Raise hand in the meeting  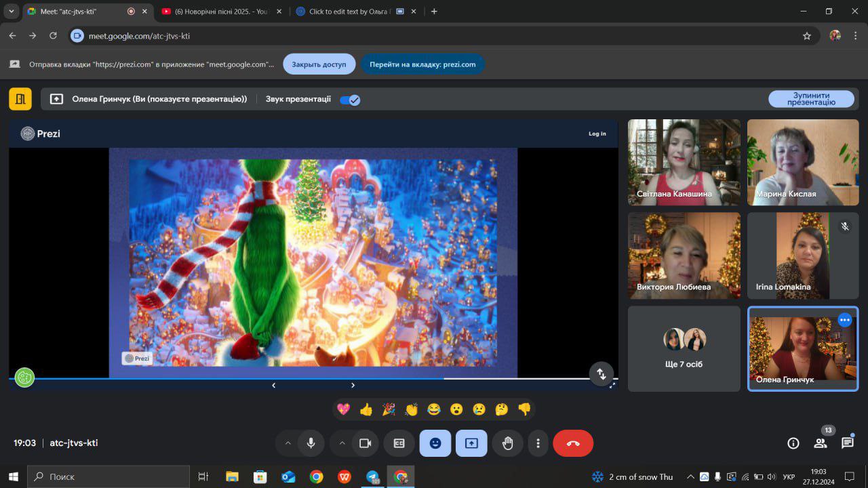pyautogui.click(x=507, y=443)
